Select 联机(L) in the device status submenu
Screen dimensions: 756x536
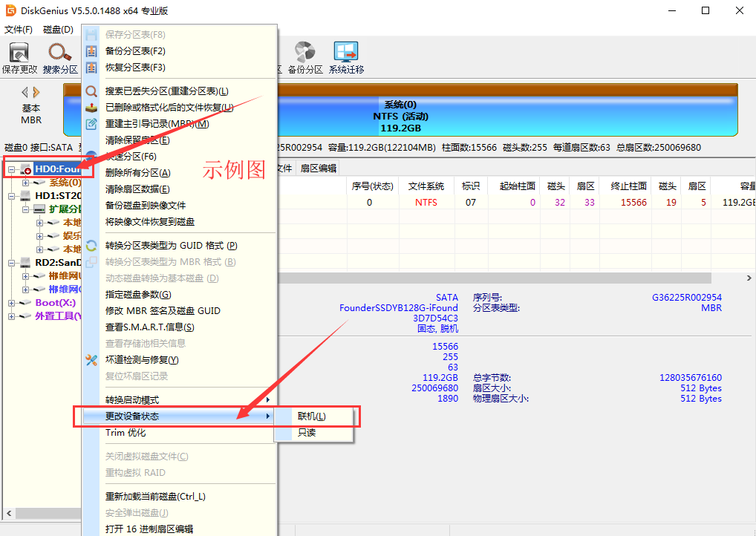(312, 416)
